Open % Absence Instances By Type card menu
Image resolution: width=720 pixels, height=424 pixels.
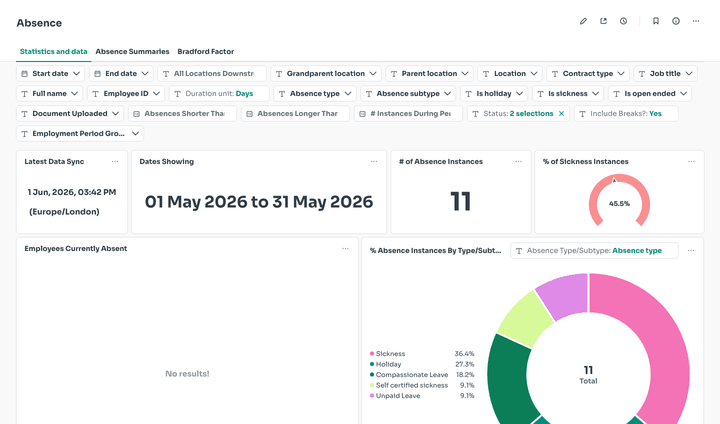click(x=691, y=251)
